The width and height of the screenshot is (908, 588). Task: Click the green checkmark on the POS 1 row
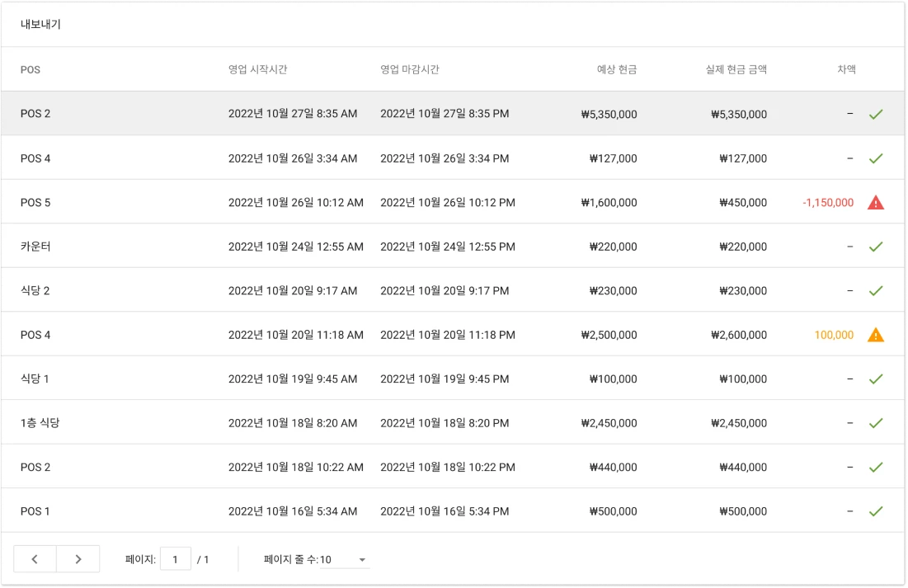[876, 510]
